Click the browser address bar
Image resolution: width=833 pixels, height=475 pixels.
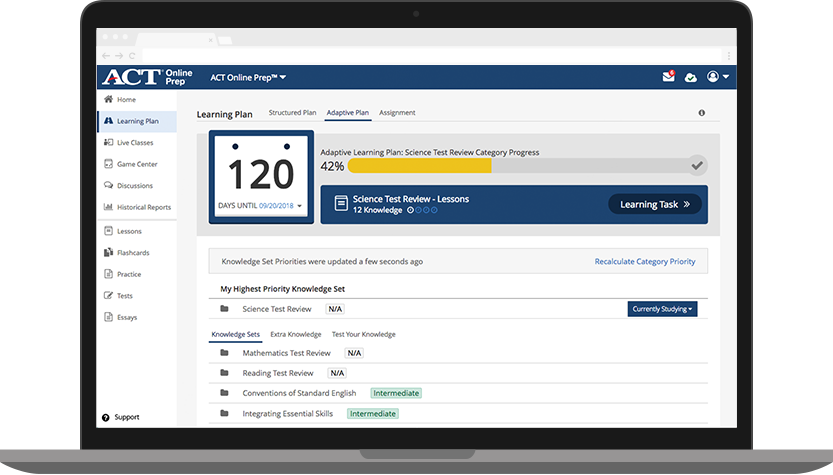coord(431,55)
